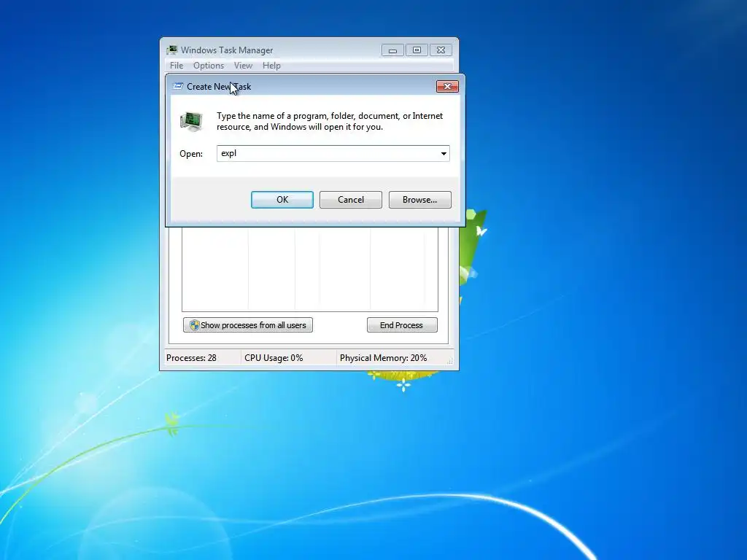Open the Options menu in Task Manager
The height and width of the screenshot is (560, 747).
208,65
